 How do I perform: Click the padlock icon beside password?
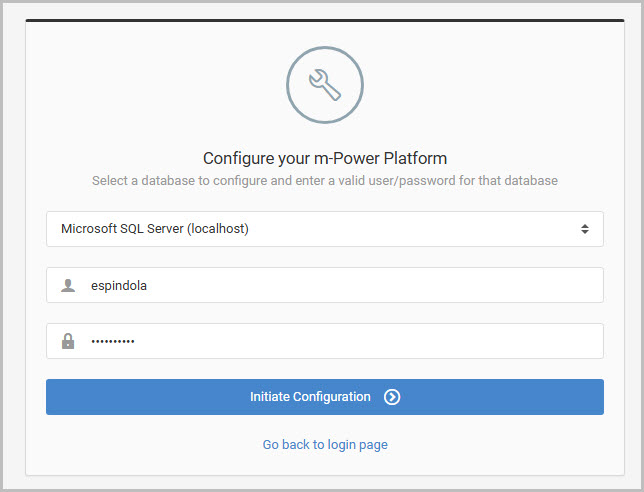(x=68, y=341)
